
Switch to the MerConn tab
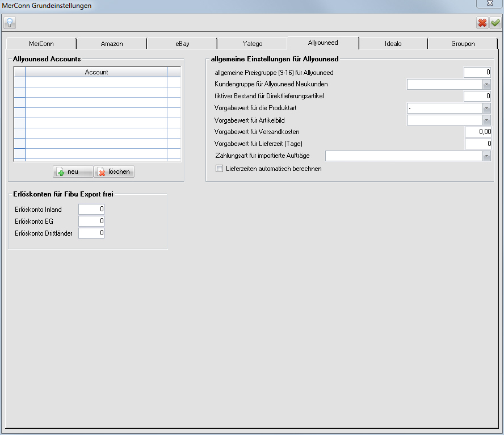pyautogui.click(x=41, y=43)
